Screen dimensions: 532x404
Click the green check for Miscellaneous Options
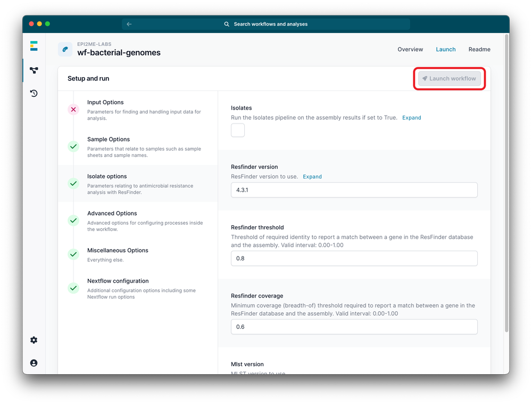(73, 254)
